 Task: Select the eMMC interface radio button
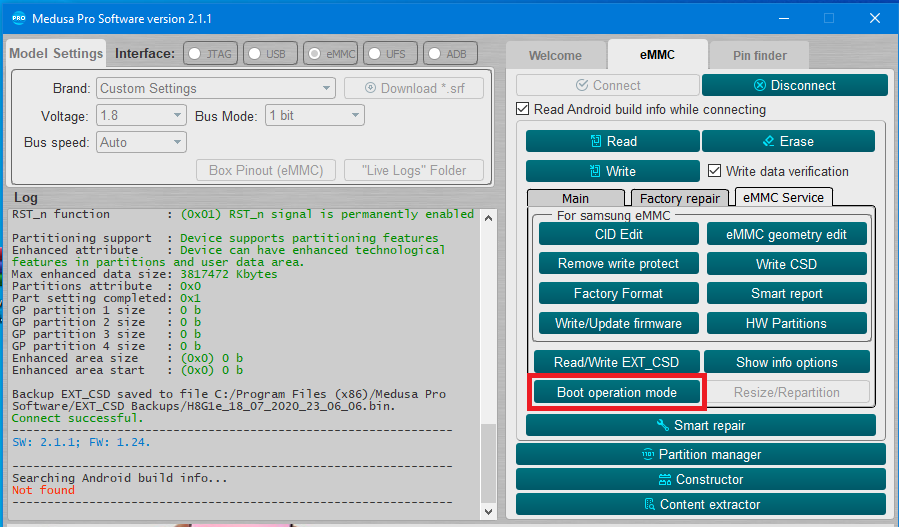315,54
